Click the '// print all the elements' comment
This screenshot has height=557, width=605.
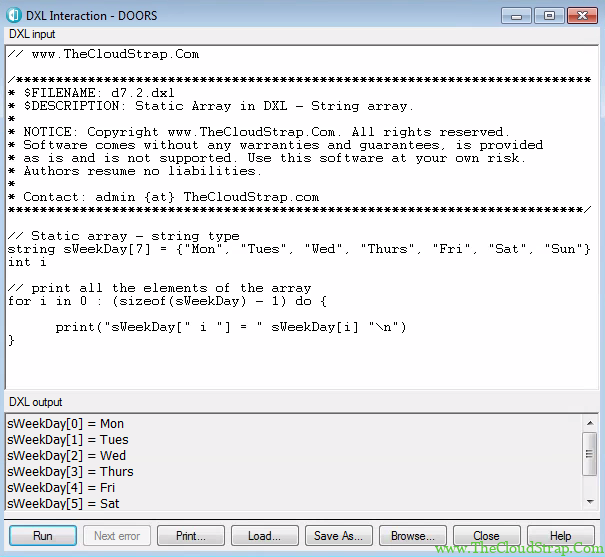point(159,288)
